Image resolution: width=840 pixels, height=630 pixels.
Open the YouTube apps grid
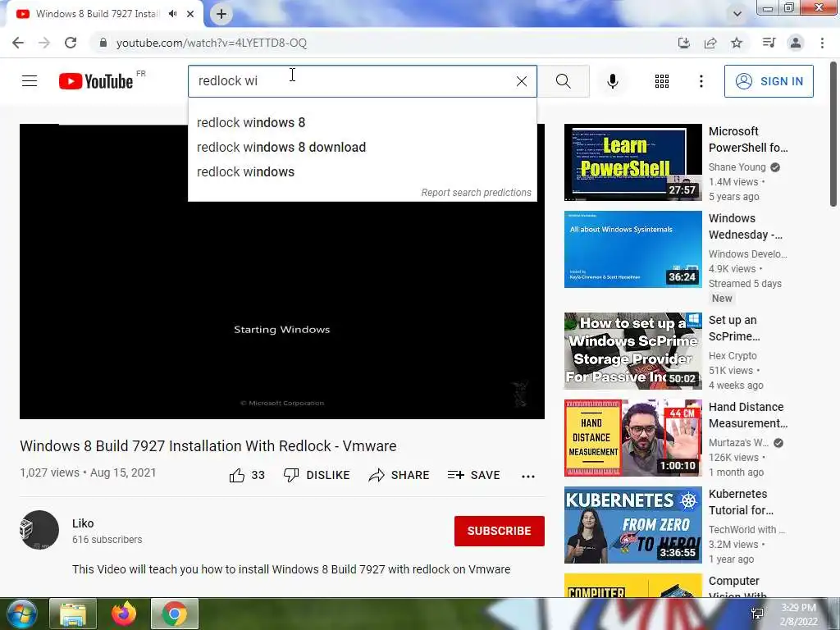[x=662, y=81]
